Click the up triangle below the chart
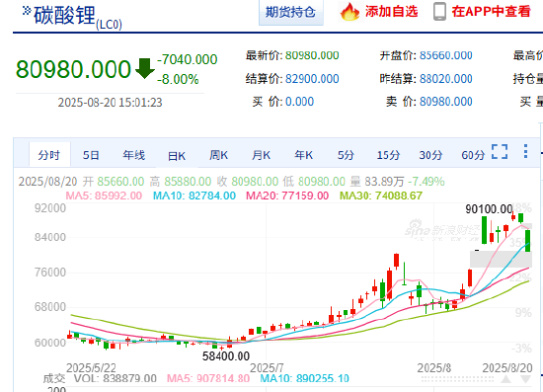543x392 pixels. pyautogui.click(x=506, y=379)
